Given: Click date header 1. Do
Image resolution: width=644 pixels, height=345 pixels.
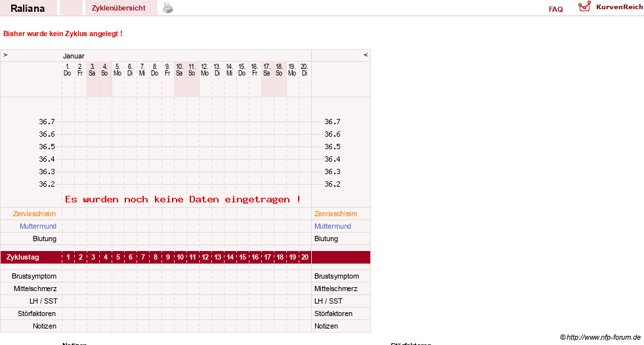Looking at the screenshot, I should click(x=68, y=70).
